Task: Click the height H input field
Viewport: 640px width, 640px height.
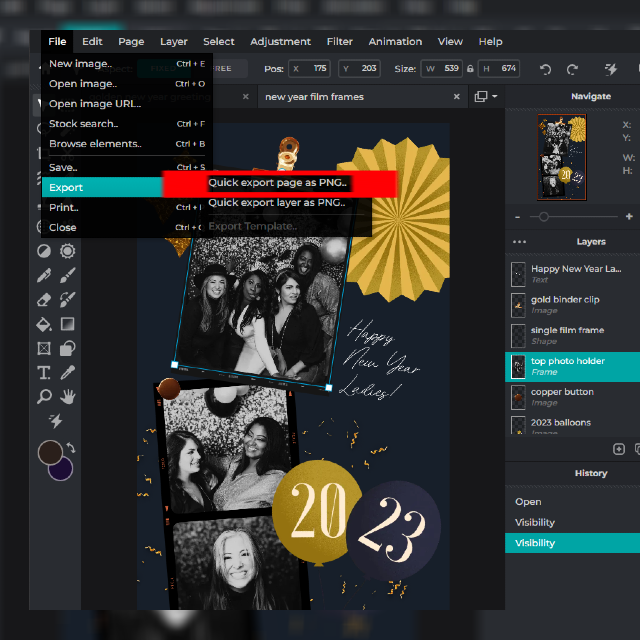Action: (x=498, y=69)
